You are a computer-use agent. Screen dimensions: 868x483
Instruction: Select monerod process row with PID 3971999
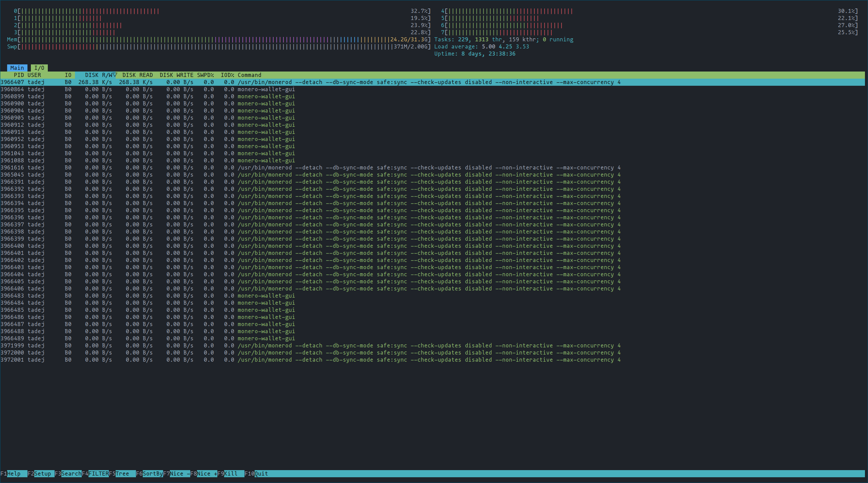point(433,345)
